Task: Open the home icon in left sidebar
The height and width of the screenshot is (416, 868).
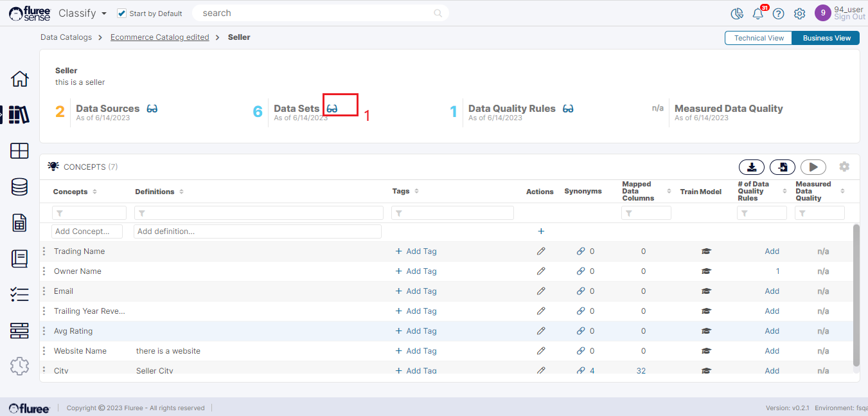Action: (x=20, y=79)
